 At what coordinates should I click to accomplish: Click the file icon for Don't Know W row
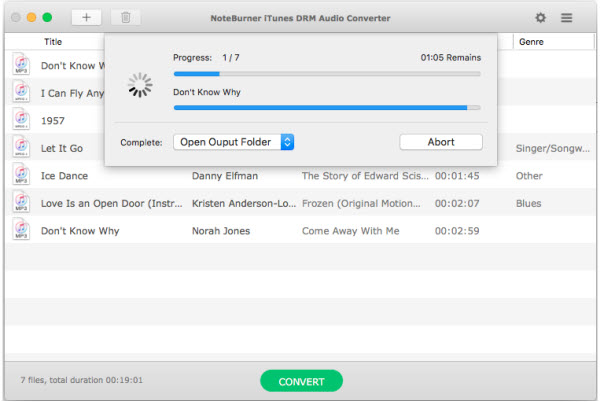point(21,64)
